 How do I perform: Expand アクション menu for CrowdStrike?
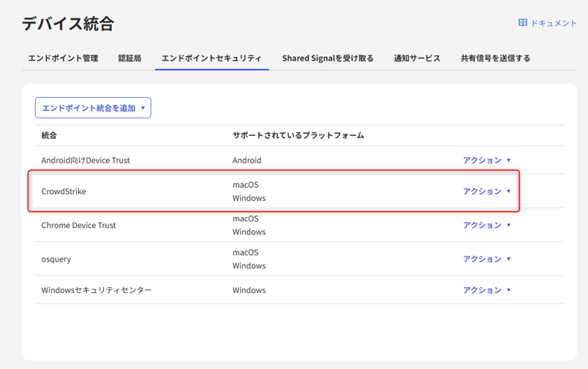(x=487, y=191)
